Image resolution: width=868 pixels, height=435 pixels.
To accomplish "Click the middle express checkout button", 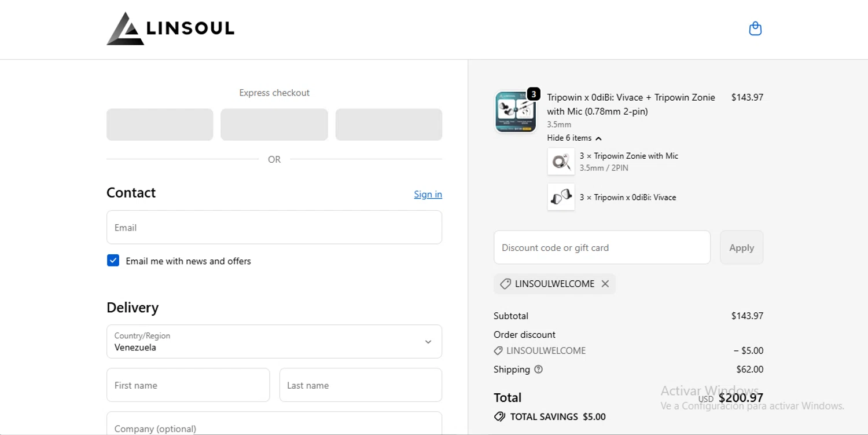I will tap(274, 125).
